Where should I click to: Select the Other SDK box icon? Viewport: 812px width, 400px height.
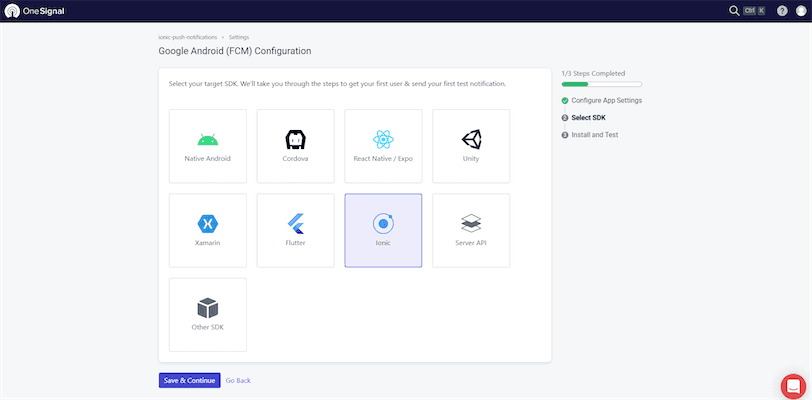coord(208,308)
